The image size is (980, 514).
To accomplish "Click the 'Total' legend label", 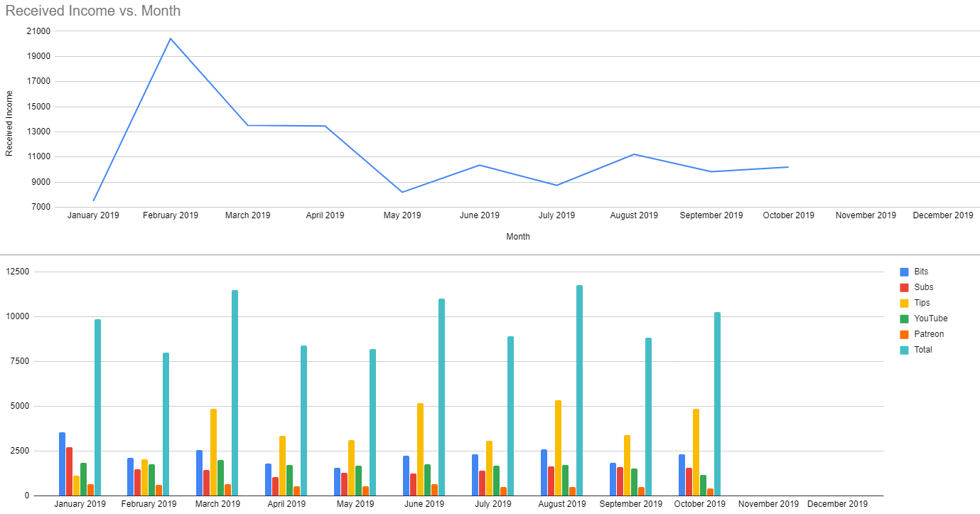I will pyautogui.click(x=923, y=350).
